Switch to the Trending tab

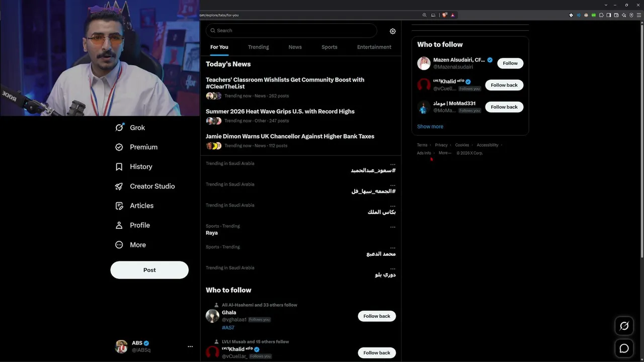tap(259, 47)
